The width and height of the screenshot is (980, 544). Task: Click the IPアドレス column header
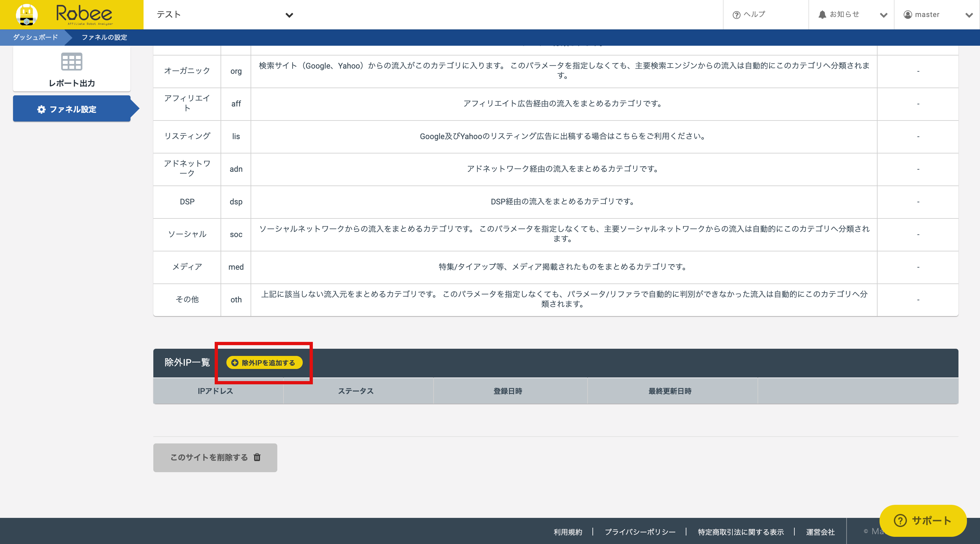[x=215, y=391]
